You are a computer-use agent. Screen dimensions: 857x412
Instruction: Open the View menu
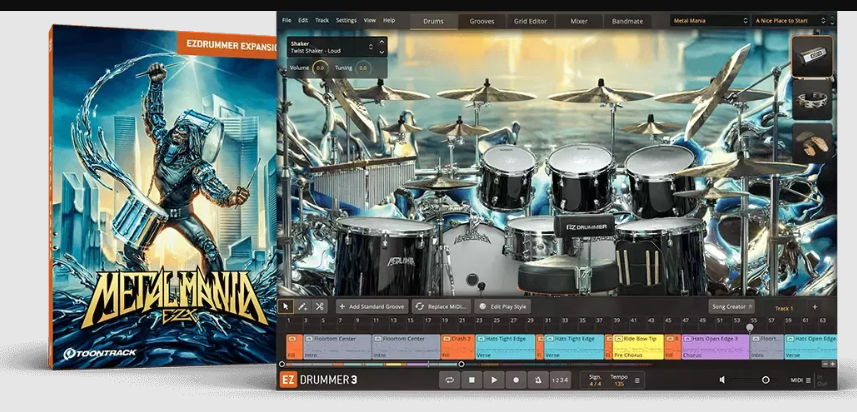click(x=370, y=20)
